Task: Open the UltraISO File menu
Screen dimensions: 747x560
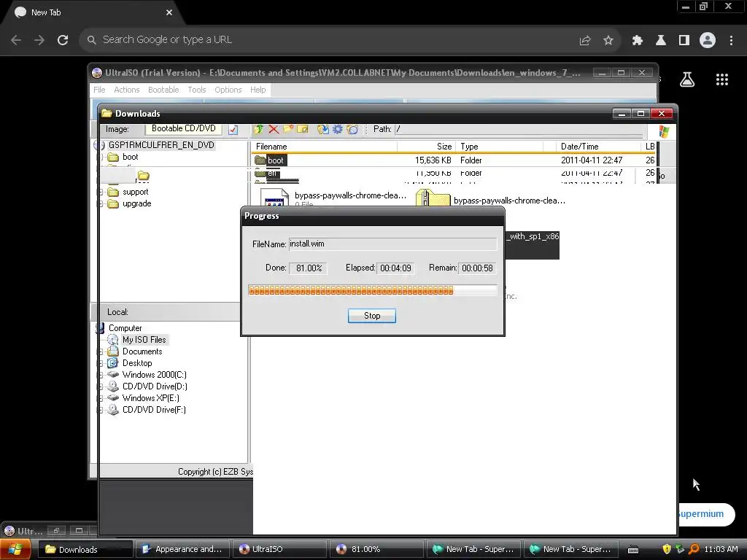Action: coord(99,90)
